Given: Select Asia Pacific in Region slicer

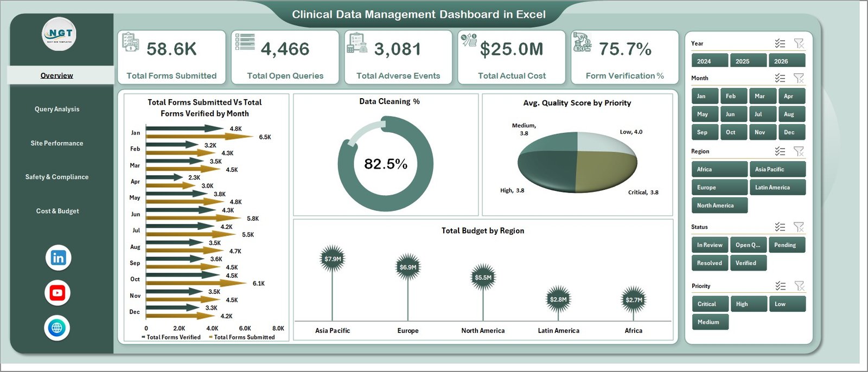Looking at the screenshot, I should pos(777,169).
